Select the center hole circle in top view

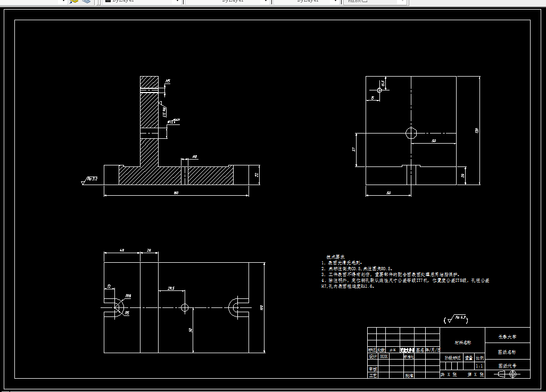coord(185,307)
